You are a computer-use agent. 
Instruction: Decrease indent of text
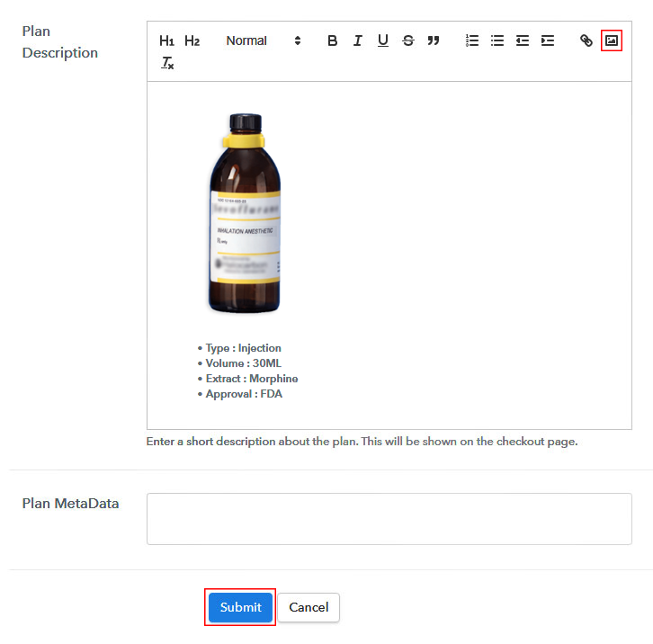pos(523,40)
